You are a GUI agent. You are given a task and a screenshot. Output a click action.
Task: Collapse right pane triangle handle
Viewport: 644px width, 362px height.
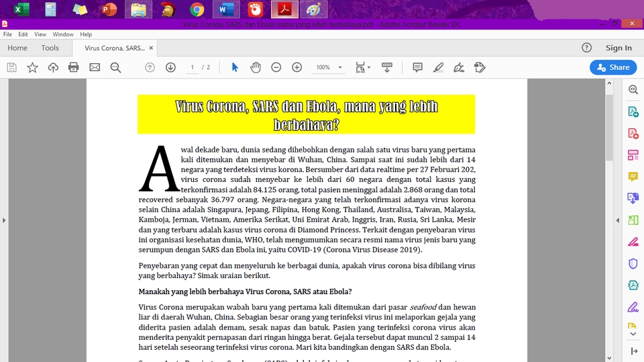tap(617, 220)
